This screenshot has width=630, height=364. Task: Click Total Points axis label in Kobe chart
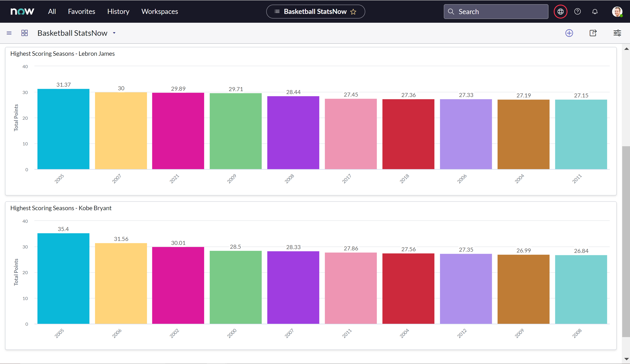pyautogui.click(x=16, y=272)
